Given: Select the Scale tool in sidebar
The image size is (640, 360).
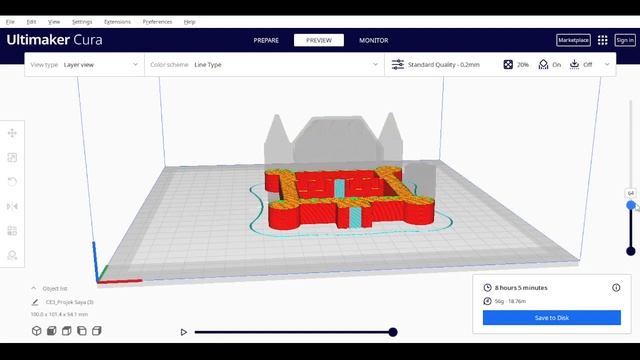Looking at the screenshot, I should [x=12, y=158].
